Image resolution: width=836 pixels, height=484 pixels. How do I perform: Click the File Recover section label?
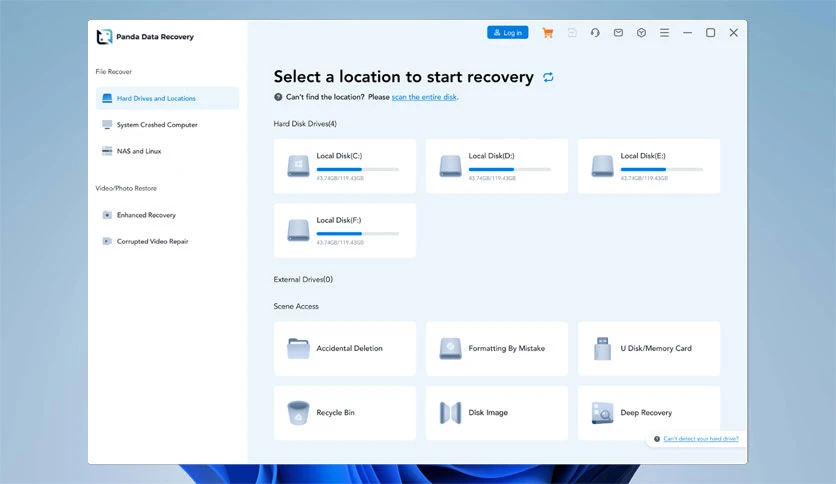point(114,71)
